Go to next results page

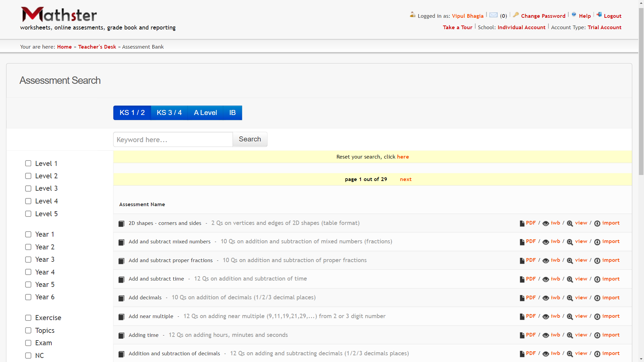coord(406,179)
